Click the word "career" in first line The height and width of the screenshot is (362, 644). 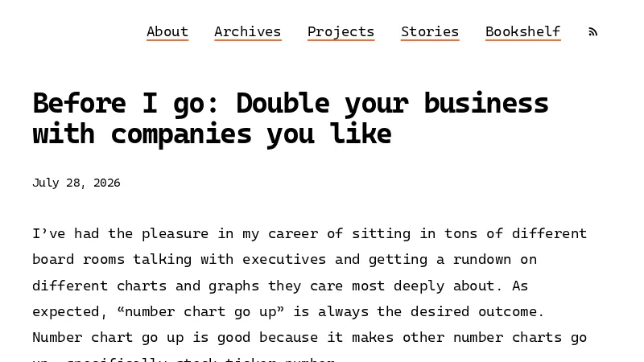293,233
